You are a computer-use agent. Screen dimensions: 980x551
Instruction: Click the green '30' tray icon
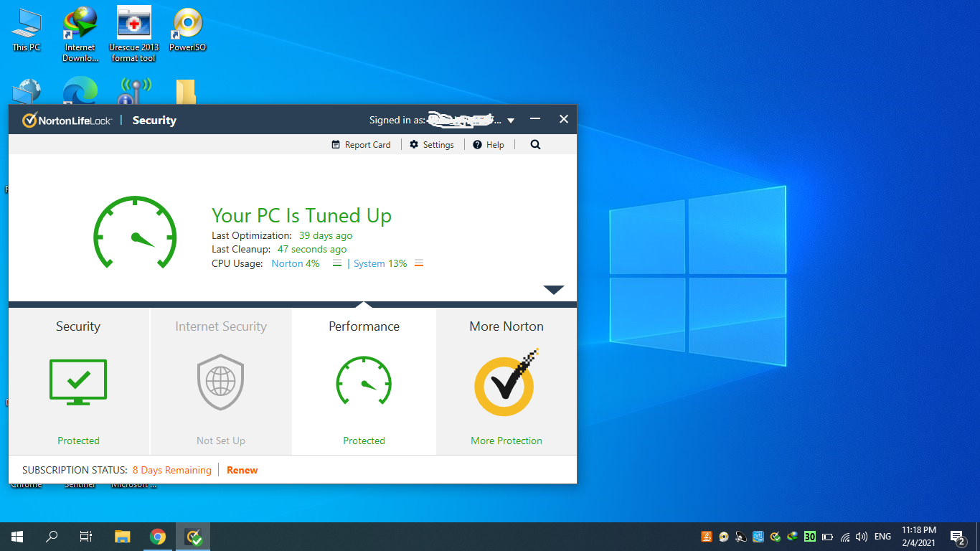[x=810, y=537]
